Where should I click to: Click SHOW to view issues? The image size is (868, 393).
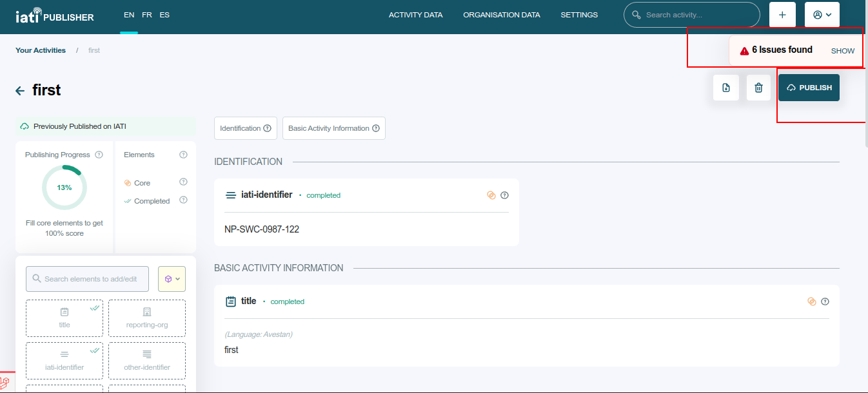pos(843,51)
